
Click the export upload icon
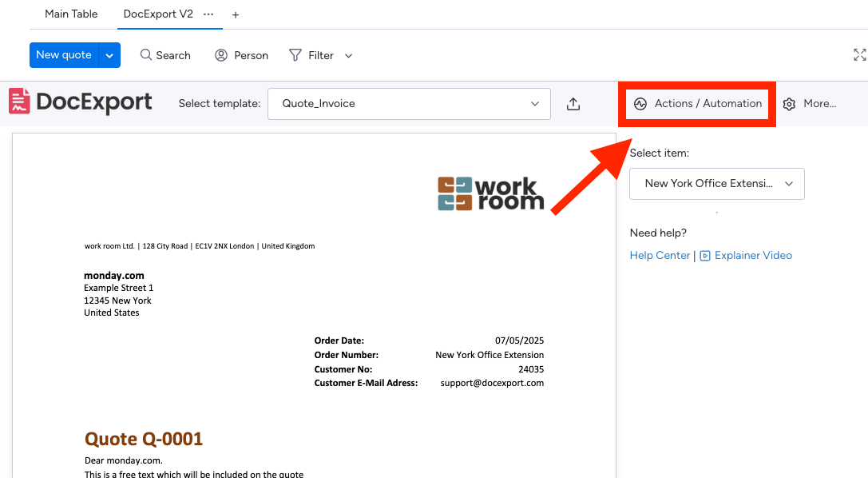(x=573, y=104)
